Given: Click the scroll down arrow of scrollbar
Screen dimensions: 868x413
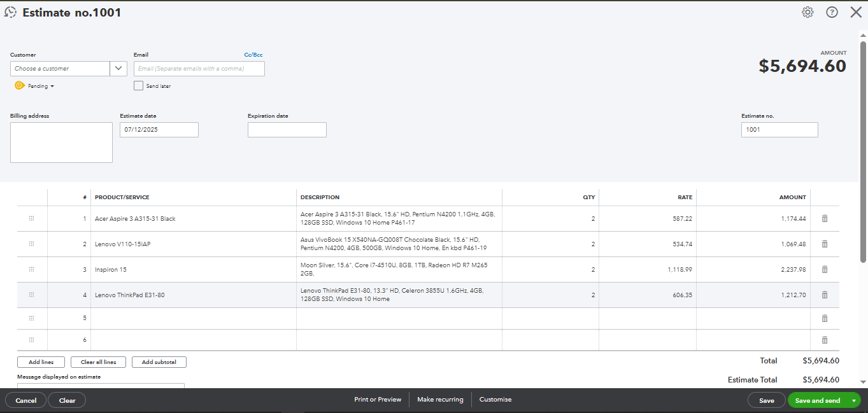Looking at the screenshot, I should 863,382.
